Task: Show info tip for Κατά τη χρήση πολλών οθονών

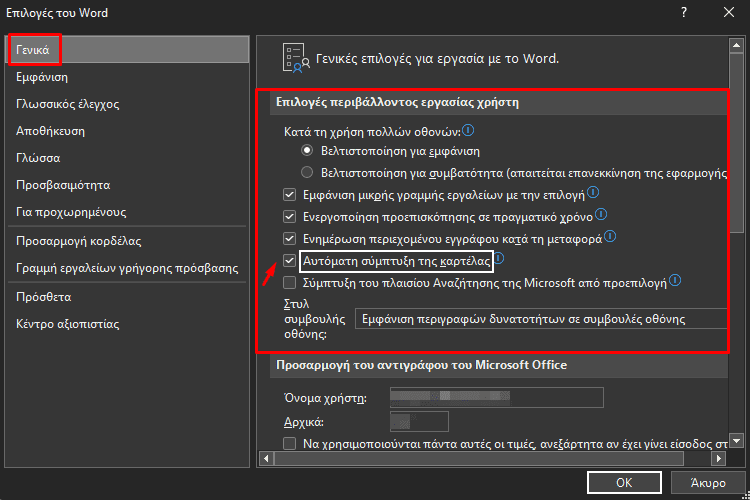Action: (468, 130)
